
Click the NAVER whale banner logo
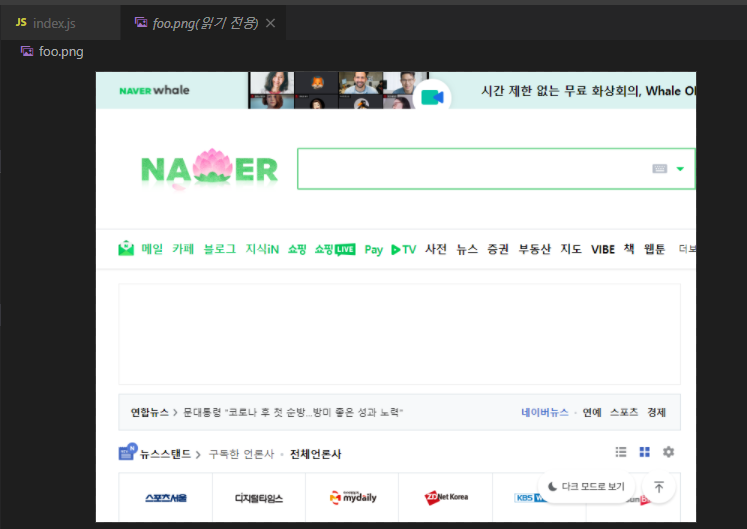point(154,90)
